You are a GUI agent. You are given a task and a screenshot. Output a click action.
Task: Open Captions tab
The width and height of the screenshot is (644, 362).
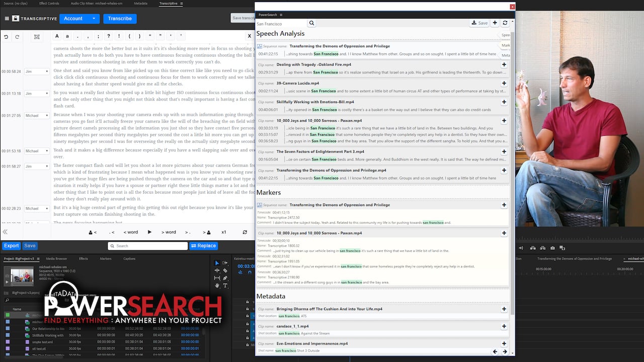pyautogui.click(x=129, y=258)
